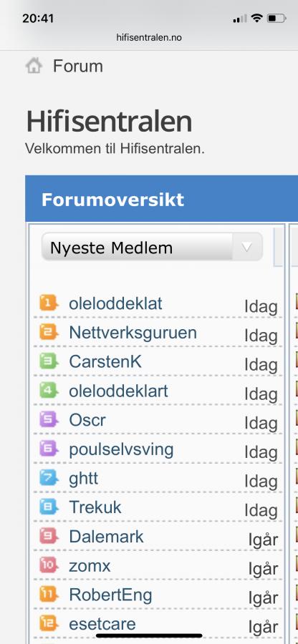This screenshot has height=644, width=298.
Task: Open poulselvsving member profile
Action: (x=121, y=450)
